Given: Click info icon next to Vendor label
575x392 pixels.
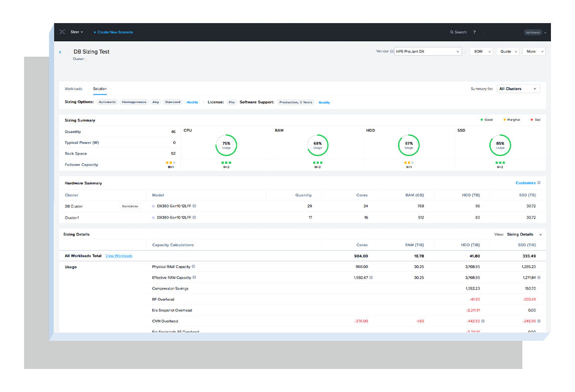Looking at the screenshot, I should [392, 52].
